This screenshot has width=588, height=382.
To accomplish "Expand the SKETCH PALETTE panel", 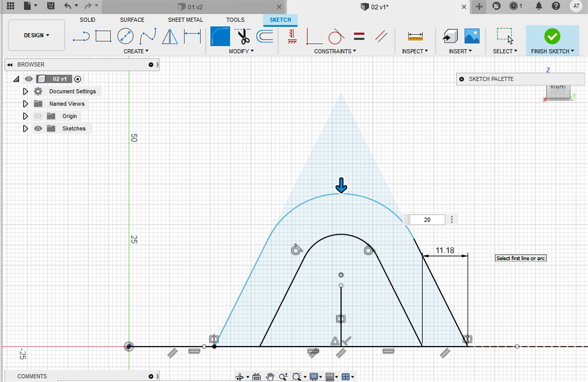I will click(x=462, y=79).
